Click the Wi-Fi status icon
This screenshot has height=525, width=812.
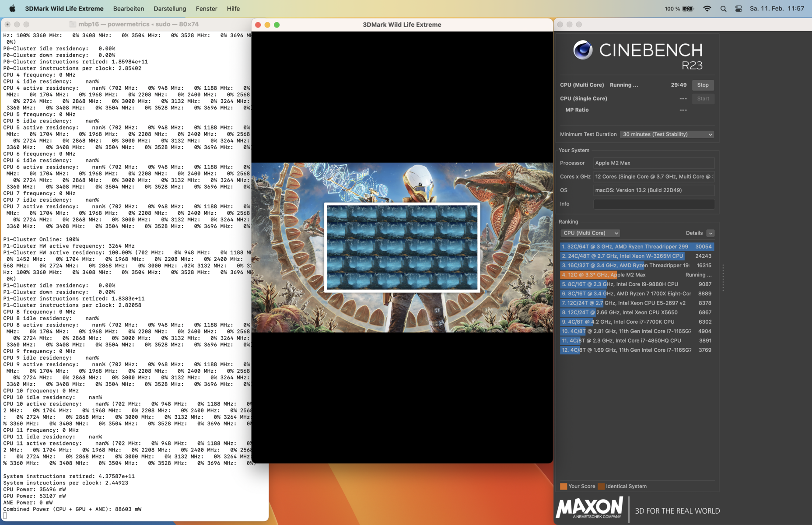(x=707, y=8)
